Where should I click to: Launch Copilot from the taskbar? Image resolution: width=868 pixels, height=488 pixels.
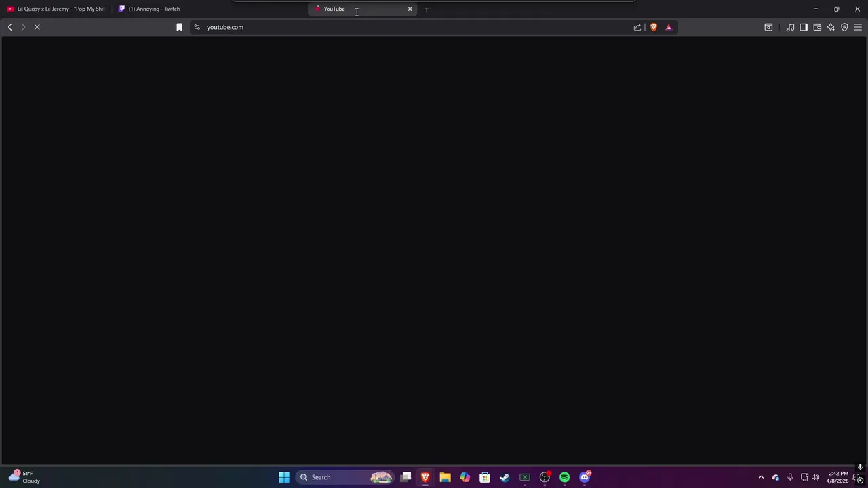[465, 477]
